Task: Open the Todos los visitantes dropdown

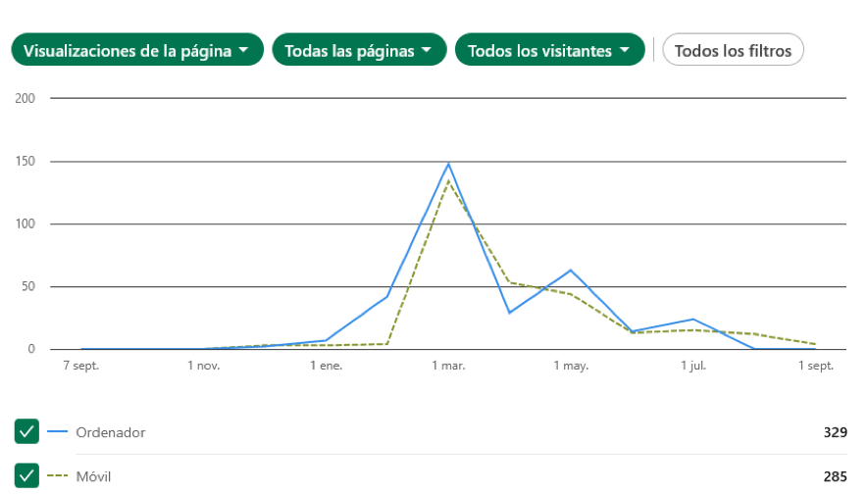Action: (549, 50)
